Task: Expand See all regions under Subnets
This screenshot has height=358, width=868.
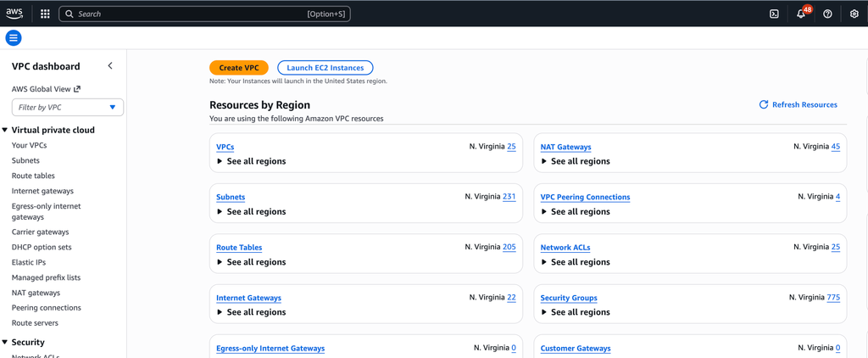Action: 252,212
